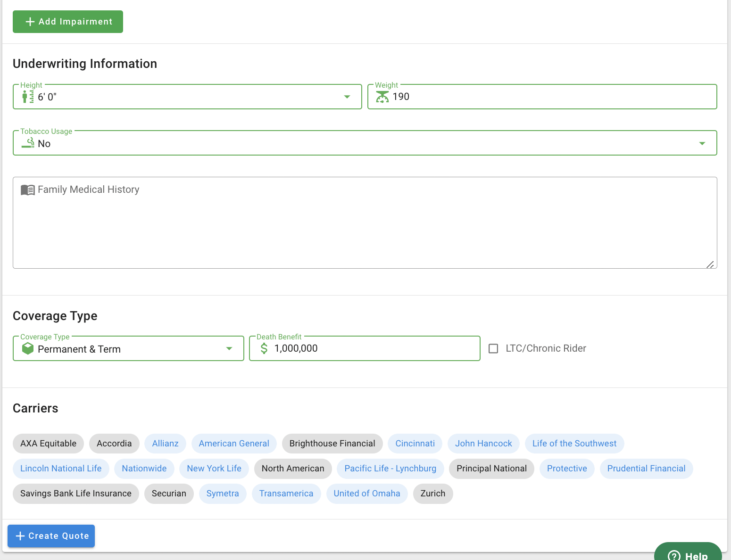Click the weight scale icon

point(382,97)
